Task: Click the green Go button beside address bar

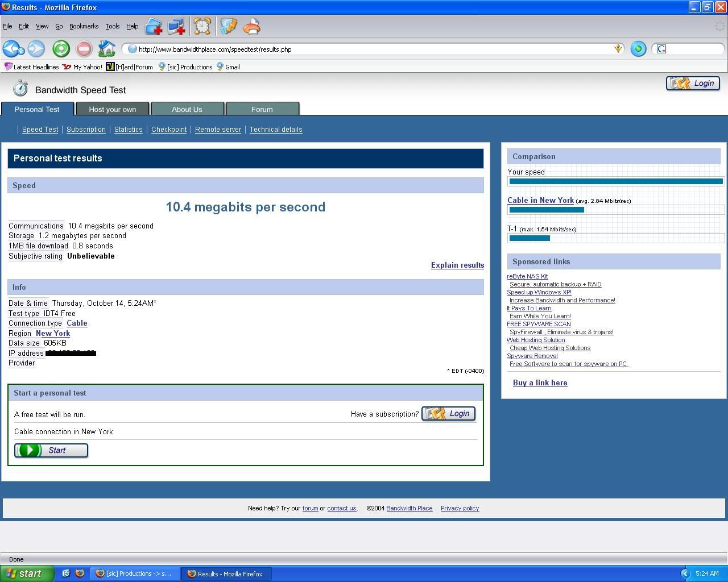Action: pos(638,49)
